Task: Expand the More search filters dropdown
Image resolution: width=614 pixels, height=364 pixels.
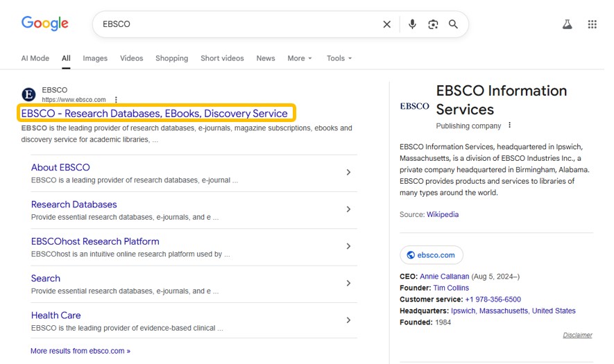Action: [x=300, y=58]
